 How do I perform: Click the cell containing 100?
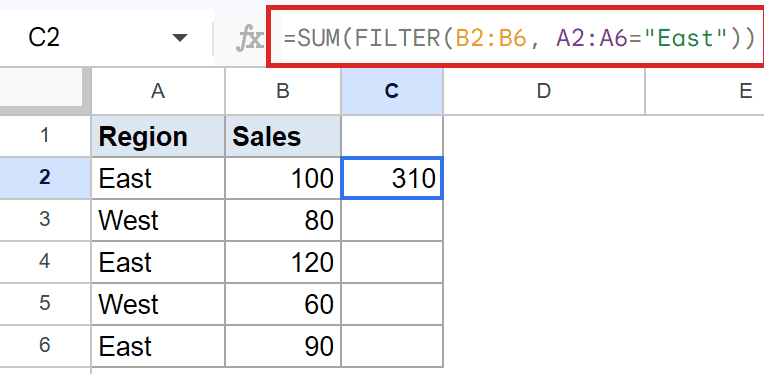283,178
